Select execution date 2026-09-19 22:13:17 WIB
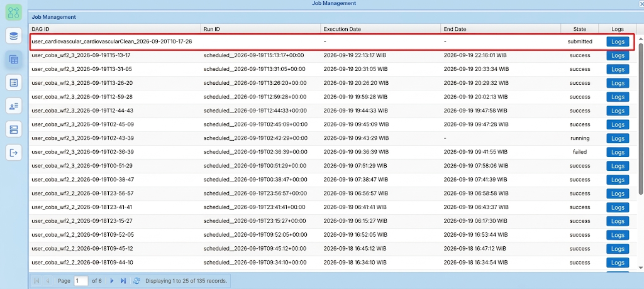 point(356,55)
